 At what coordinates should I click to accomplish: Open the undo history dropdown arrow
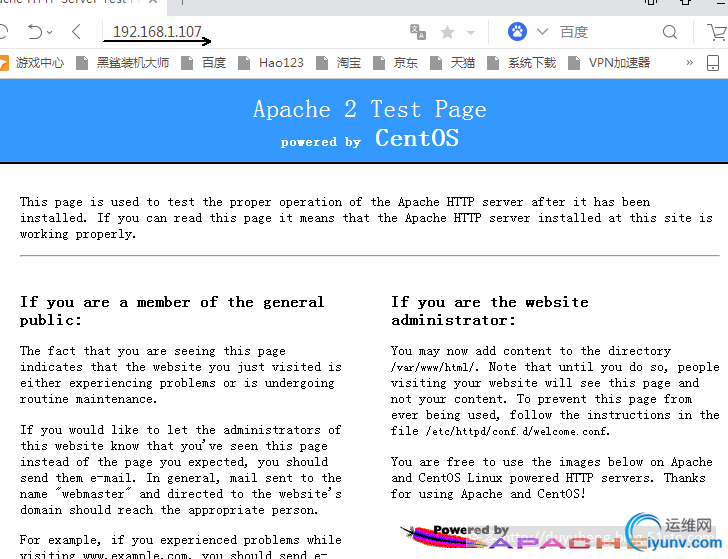coord(50,32)
